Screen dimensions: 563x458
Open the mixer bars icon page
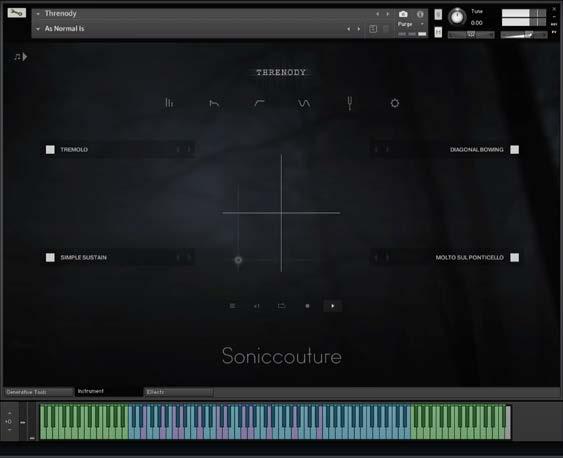coord(169,103)
